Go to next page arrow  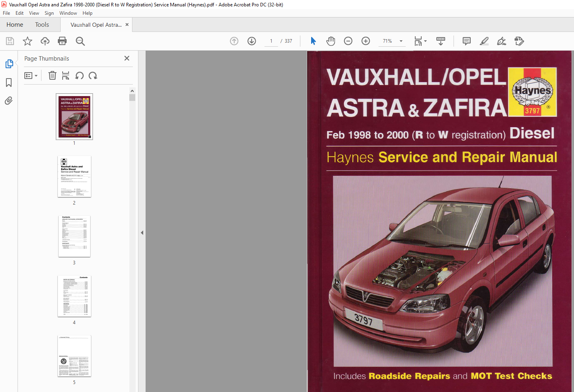(x=252, y=41)
